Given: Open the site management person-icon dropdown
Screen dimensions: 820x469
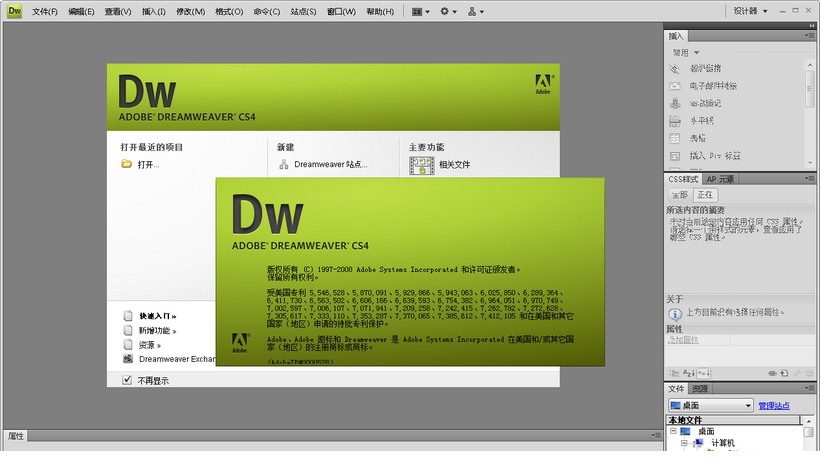Looking at the screenshot, I should pyautogui.click(x=475, y=12).
